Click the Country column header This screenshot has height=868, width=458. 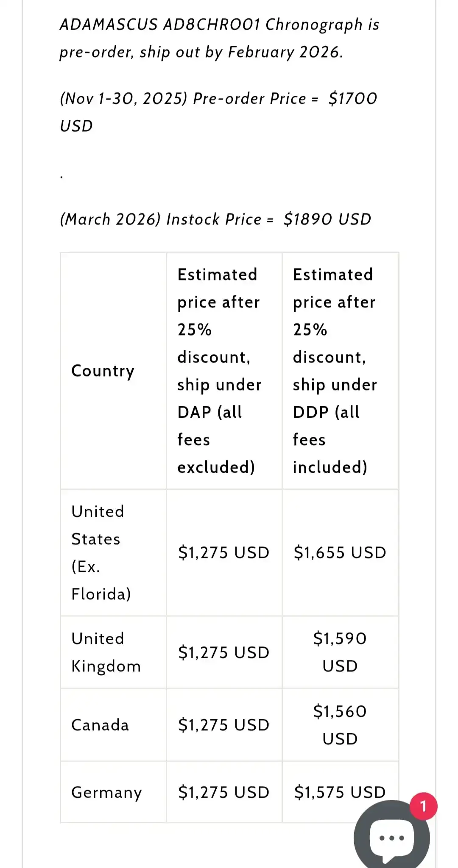click(x=103, y=371)
